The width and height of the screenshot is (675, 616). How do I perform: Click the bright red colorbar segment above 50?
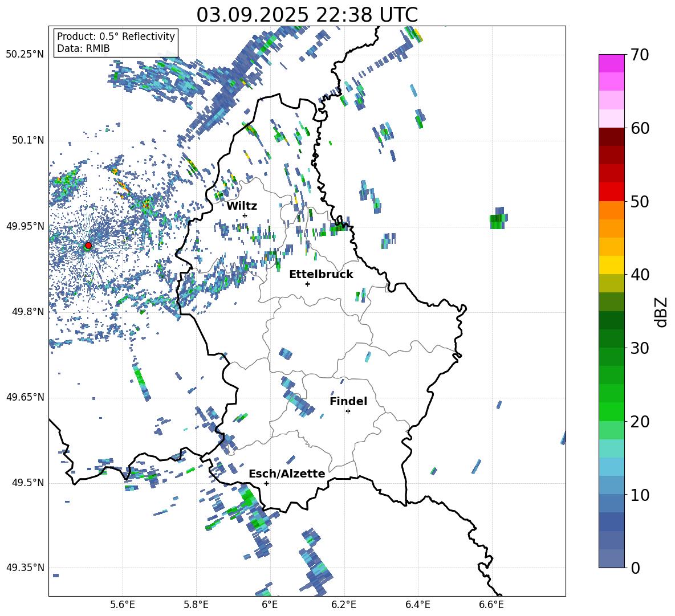(611, 192)
